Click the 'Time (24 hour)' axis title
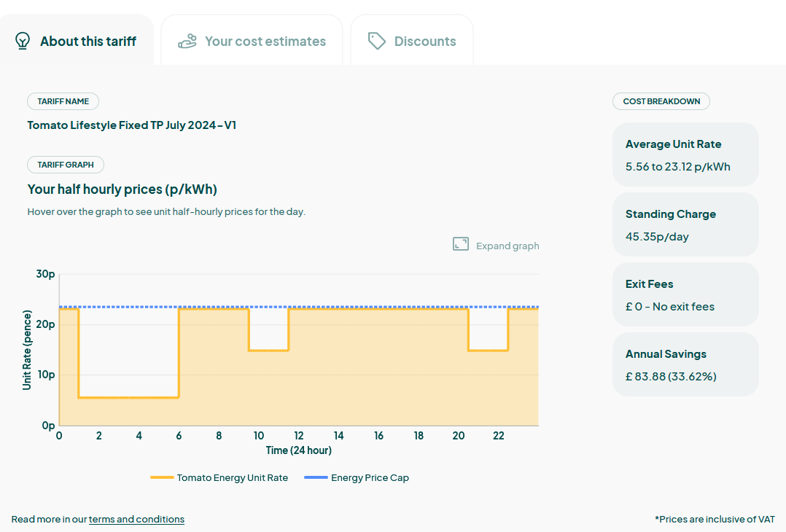Image resolution: width=786 pixels, height=532 pixels. (299, 450)
